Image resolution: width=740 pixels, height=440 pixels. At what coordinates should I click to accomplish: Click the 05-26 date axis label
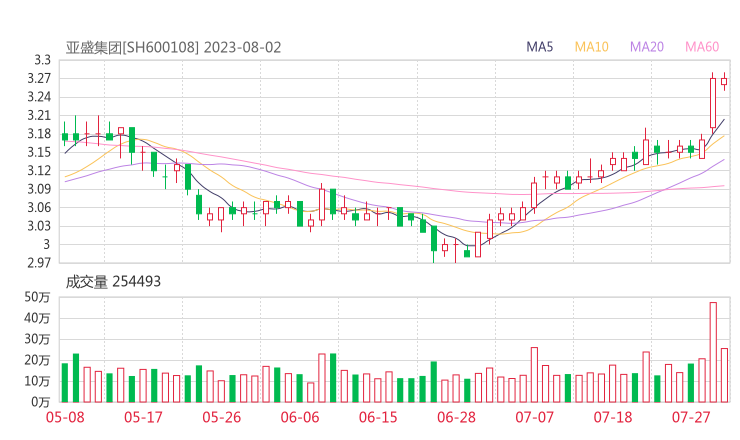[x=222, y=417]
